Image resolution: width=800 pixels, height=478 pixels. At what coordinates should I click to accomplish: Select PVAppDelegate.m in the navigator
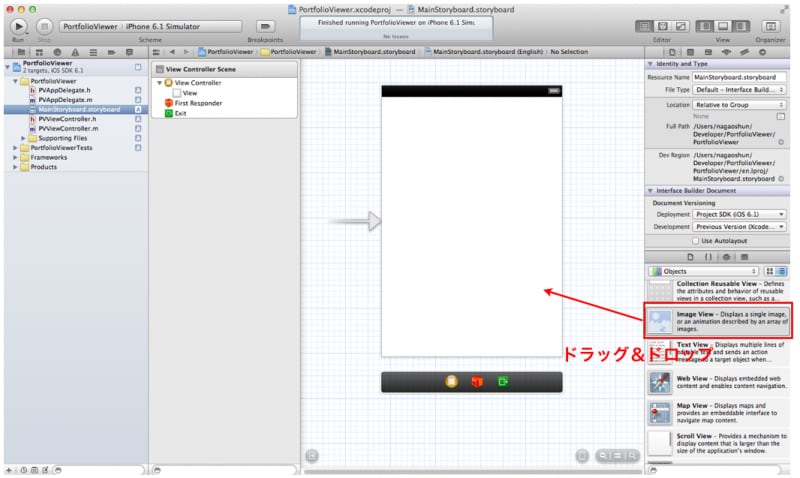(65, 100)
